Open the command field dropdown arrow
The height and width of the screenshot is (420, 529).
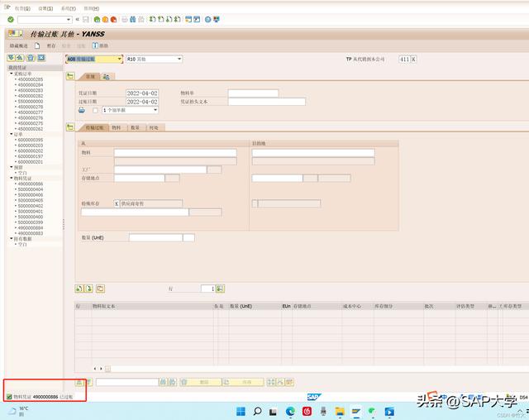[x=69, y=20]
